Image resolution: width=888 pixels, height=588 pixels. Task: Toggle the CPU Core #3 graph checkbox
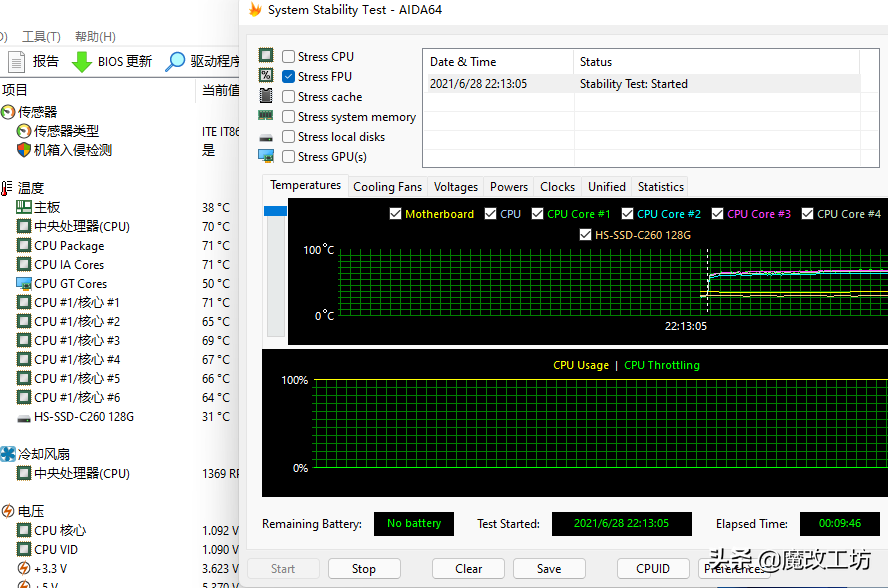pyautogui.click(x=718, y=214)
